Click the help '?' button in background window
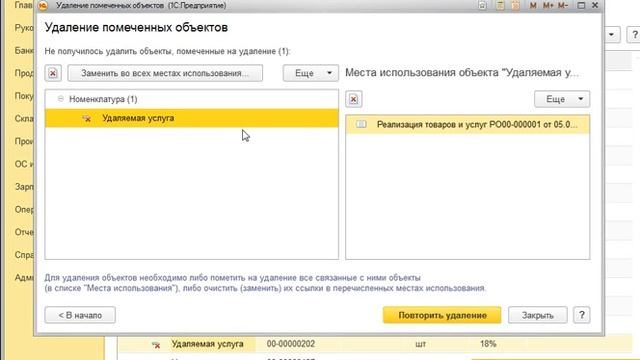The width and height of the screenshot is (640, 360). click(x=634, y=35)
